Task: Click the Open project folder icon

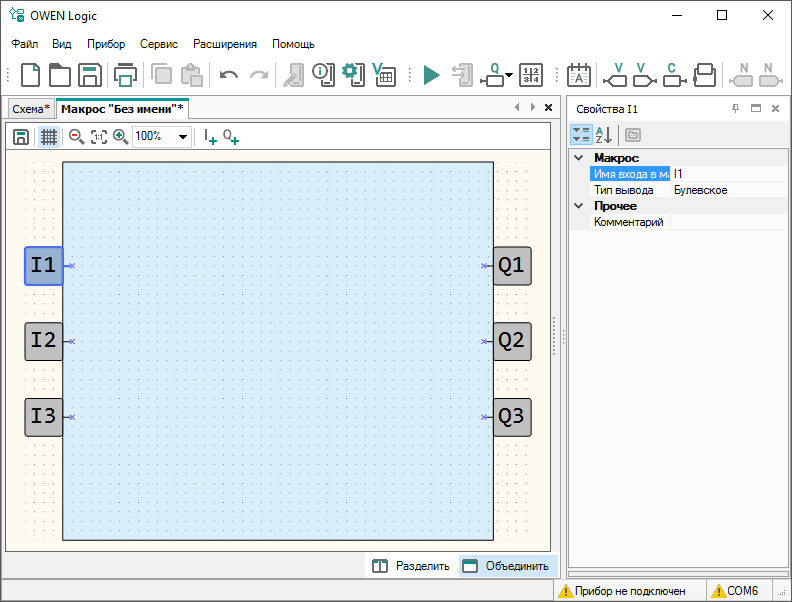Action: pyautogui.click(x=60, y=75)
